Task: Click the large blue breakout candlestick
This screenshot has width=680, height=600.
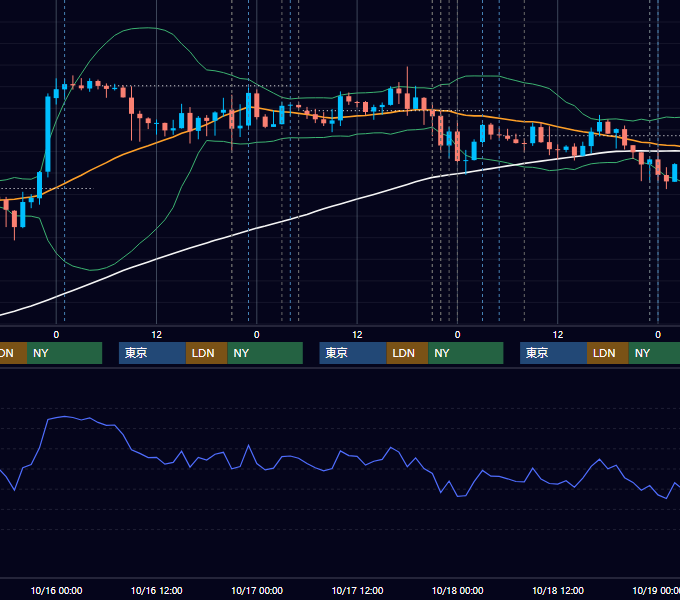Action: click(x=48, y=134)
